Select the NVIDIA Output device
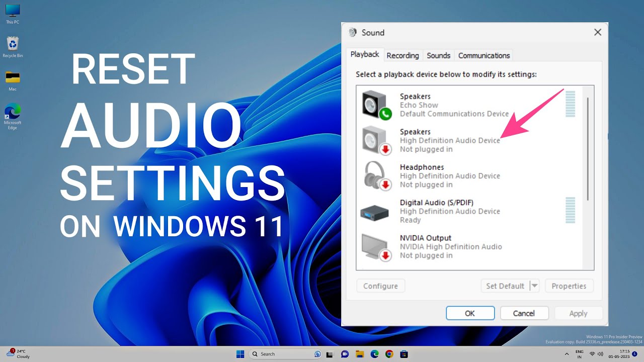The height and width of the screenshot is (362, 644). (x=453, y=246)
